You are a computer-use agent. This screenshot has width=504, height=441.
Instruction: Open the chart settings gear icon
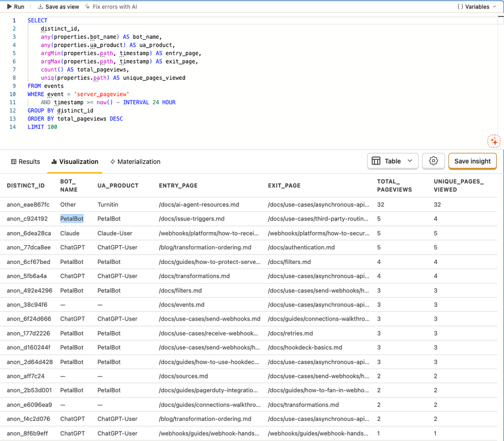(x=433, y=161)
